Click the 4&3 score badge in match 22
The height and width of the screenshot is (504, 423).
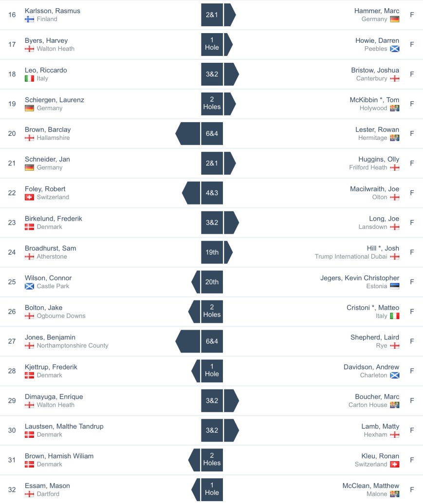pyautogui.click(x=212, y=193)
